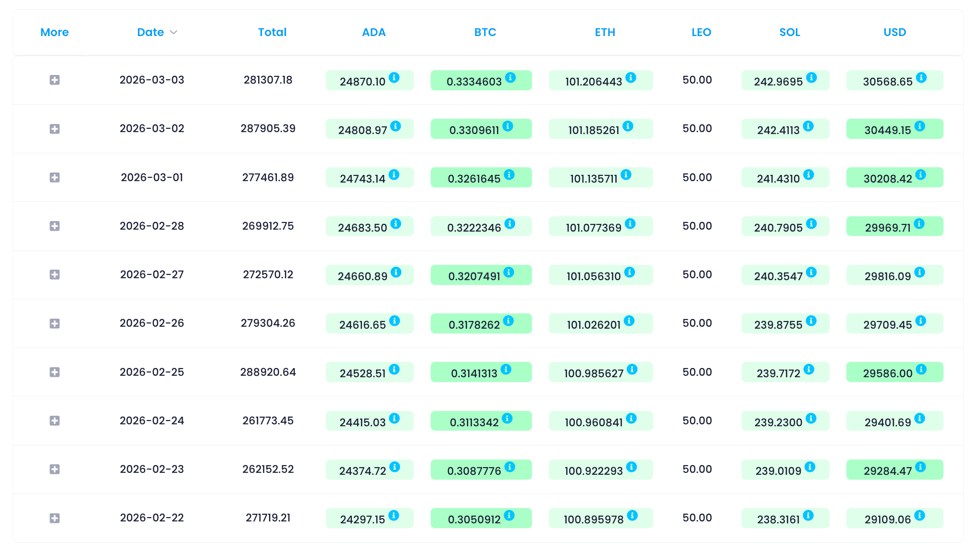This screenshot has width=980, height=546.
Task: Open info icon beside USD 29709.45
Action: point(921,321)
